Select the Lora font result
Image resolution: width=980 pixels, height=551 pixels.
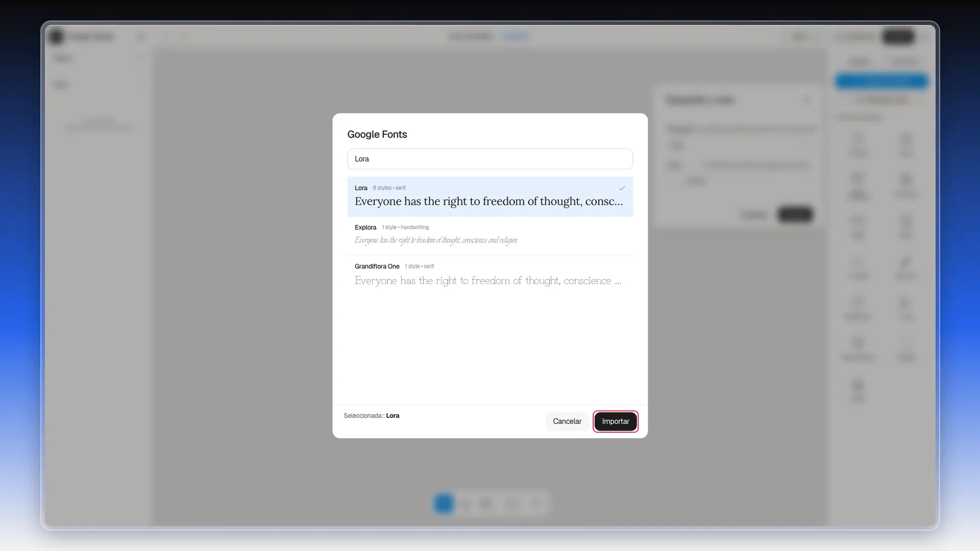[x=490, y=196]
